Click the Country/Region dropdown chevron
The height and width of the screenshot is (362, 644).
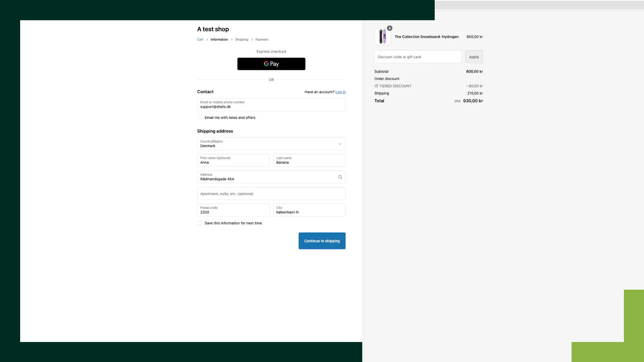(x=340, y=144)
